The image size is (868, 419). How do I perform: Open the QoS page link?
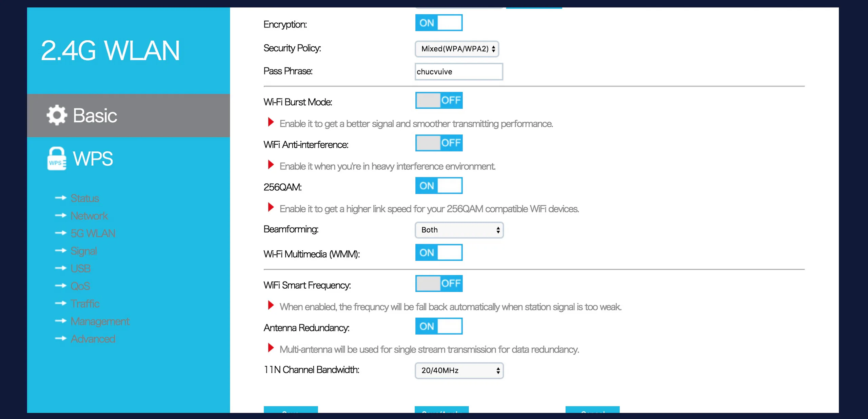[x=80, y=286]
